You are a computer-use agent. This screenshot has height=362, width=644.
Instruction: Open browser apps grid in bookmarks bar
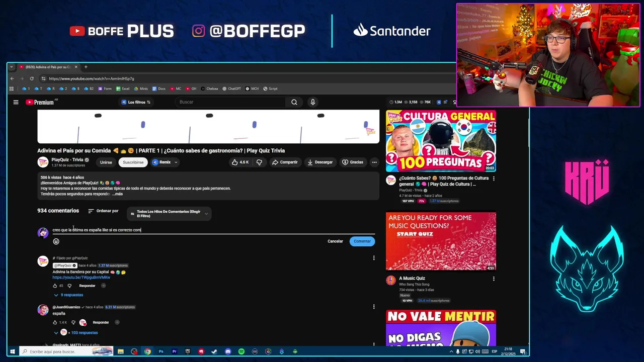11,88
